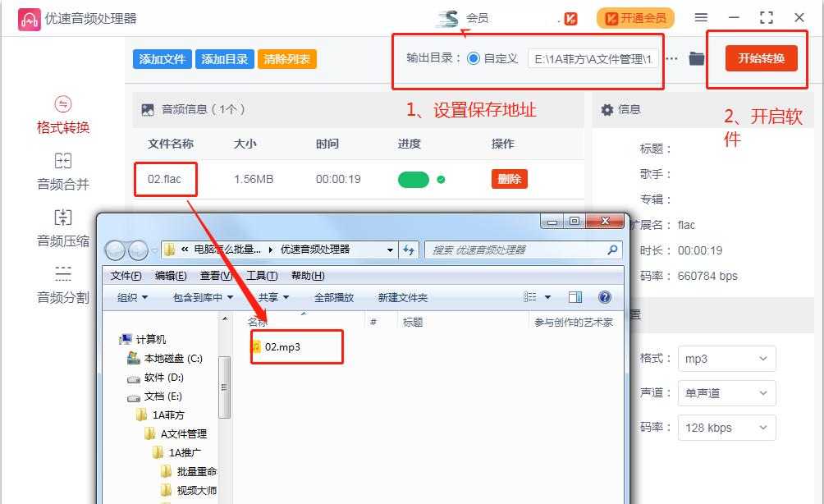Click the green progress bar of 02.flac
The image size is (824, 504).
(414, 177)
